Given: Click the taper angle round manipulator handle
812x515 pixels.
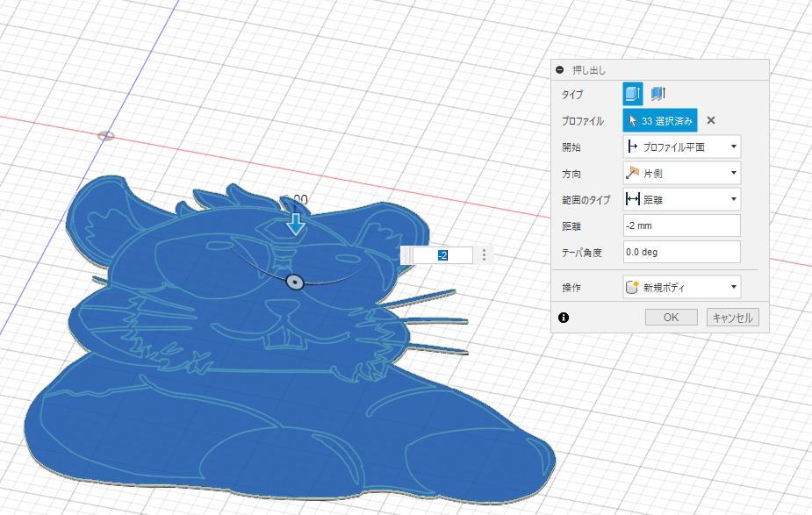Looking at the screenshot, I should (295, 283).
